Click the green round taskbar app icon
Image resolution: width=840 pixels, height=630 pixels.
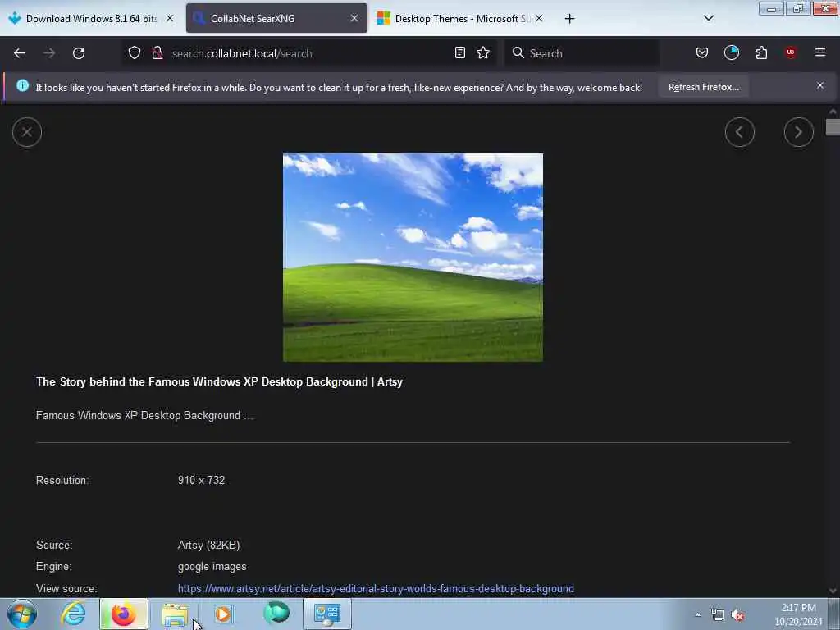[276, 613]
